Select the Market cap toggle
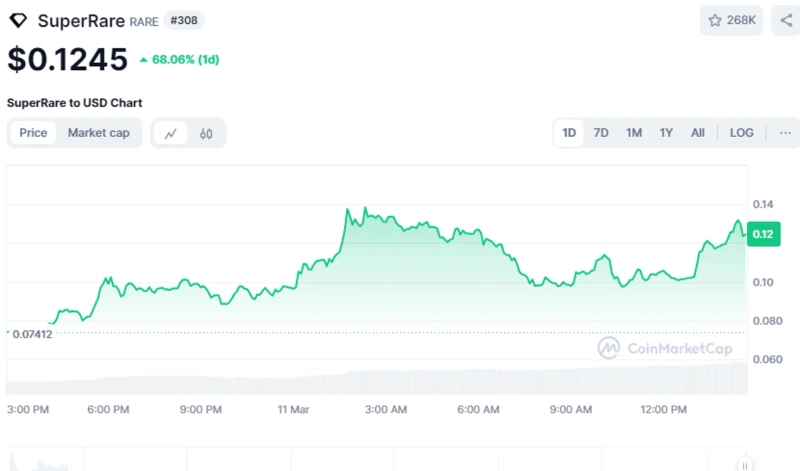The image size is (800, 471). pos(98,133)
